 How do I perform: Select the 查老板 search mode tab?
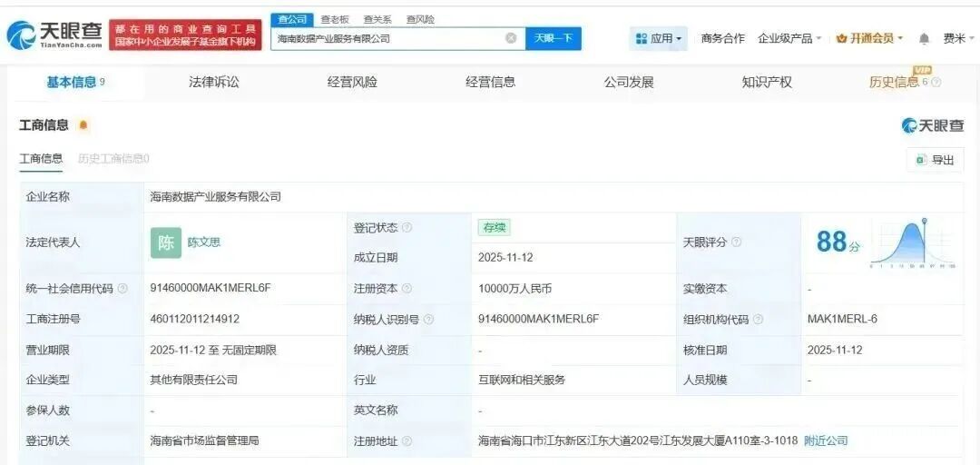(x=335, y=19)
